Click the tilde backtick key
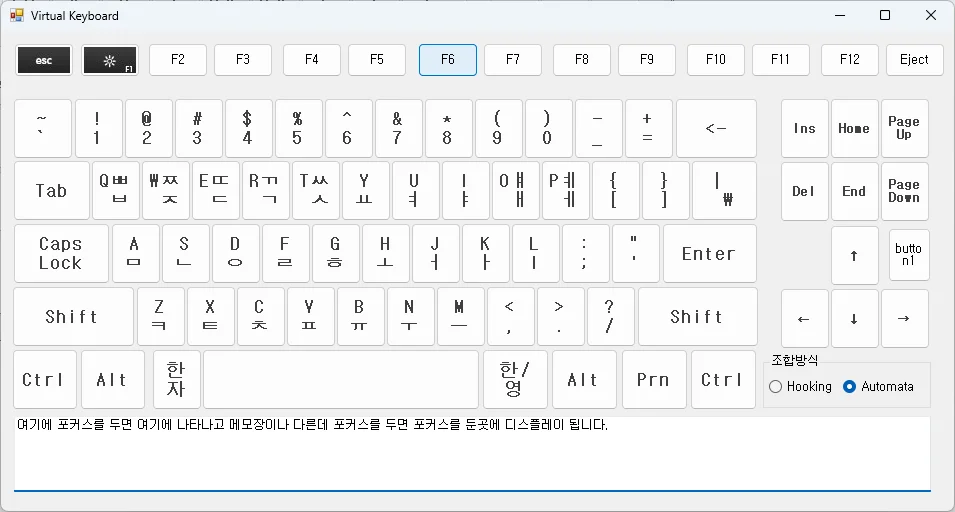This screenshot has height=512, width=955. 43,128
